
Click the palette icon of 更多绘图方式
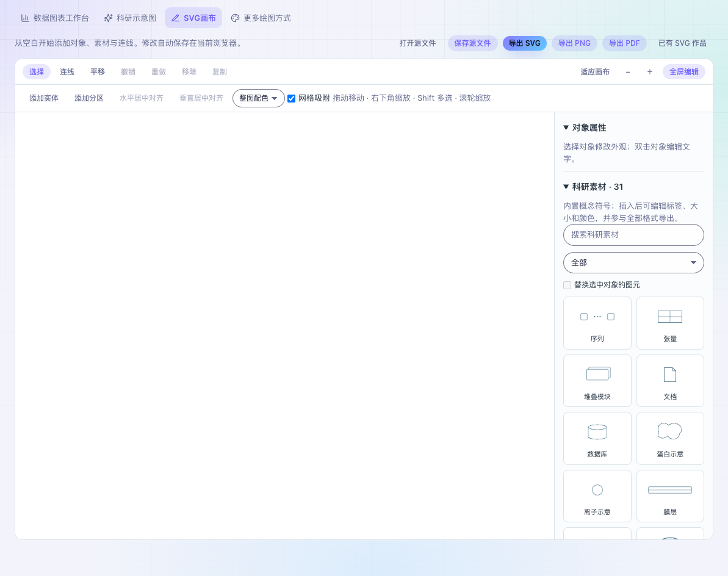[235, 18]
